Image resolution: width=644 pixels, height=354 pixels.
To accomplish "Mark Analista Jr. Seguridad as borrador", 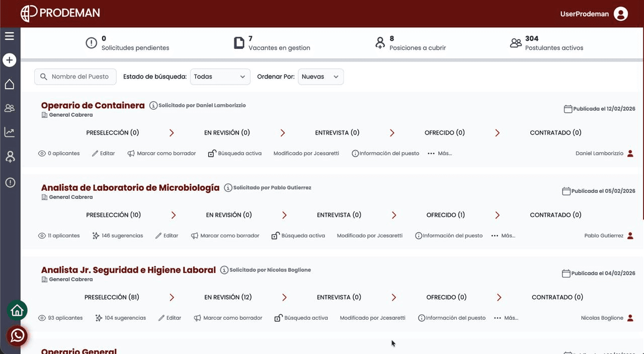I will (x=228, y=318).
